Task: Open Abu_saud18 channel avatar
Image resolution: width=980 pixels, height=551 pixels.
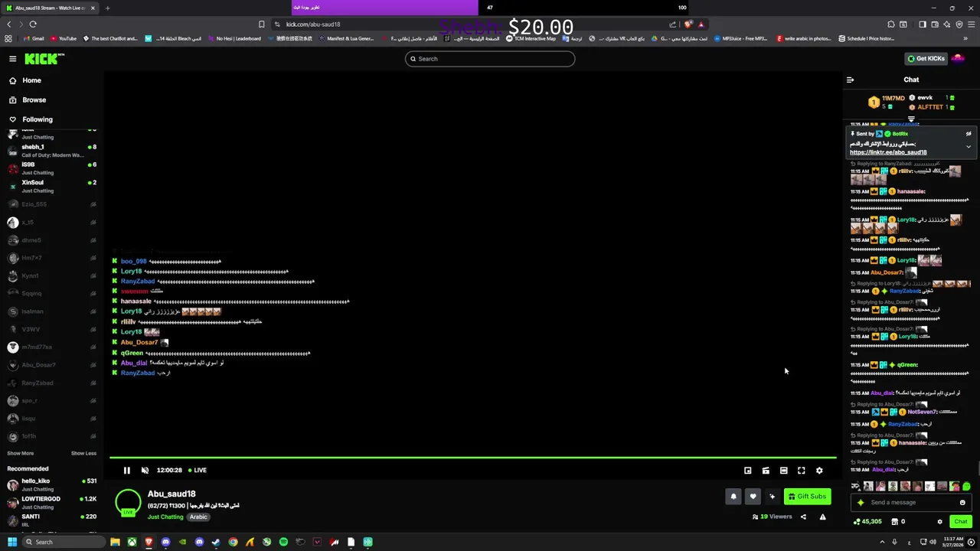Action: click(128, 502)
